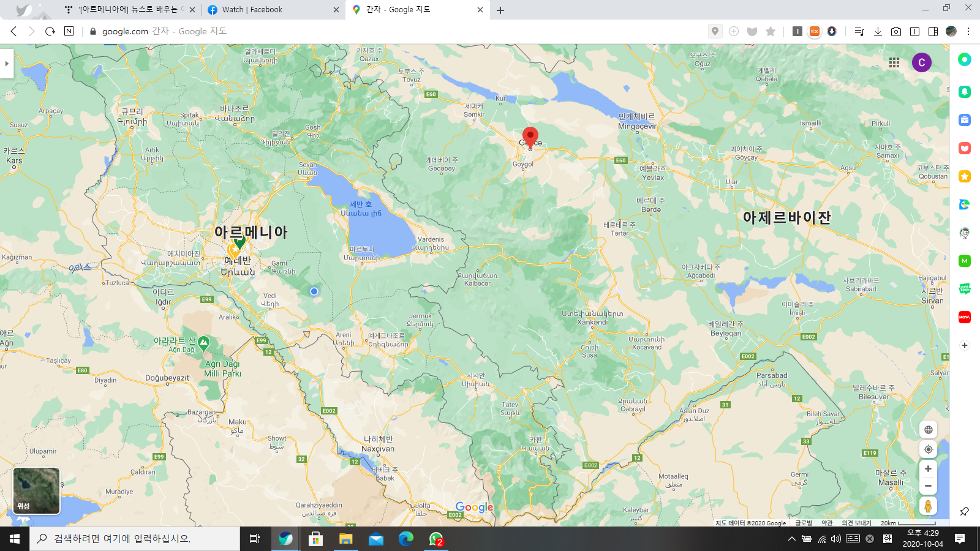Image resolution: width=980 pixels, height=551 pixels.
Task: Click the 의견 보내기 feedback link
Action: [856, 523]
